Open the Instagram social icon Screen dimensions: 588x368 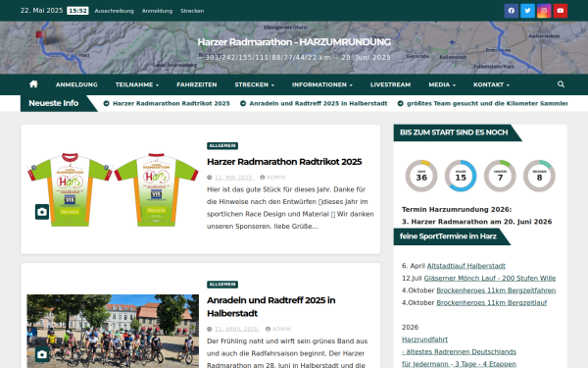[x=544, y=11]
